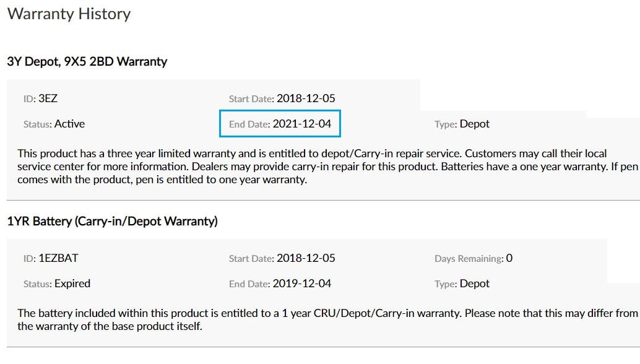Click the battery End Date 2019-12-04
Image resolution: width=640 pixels, height=364 pixels.
pyautogui.click(x=280, y=284)
